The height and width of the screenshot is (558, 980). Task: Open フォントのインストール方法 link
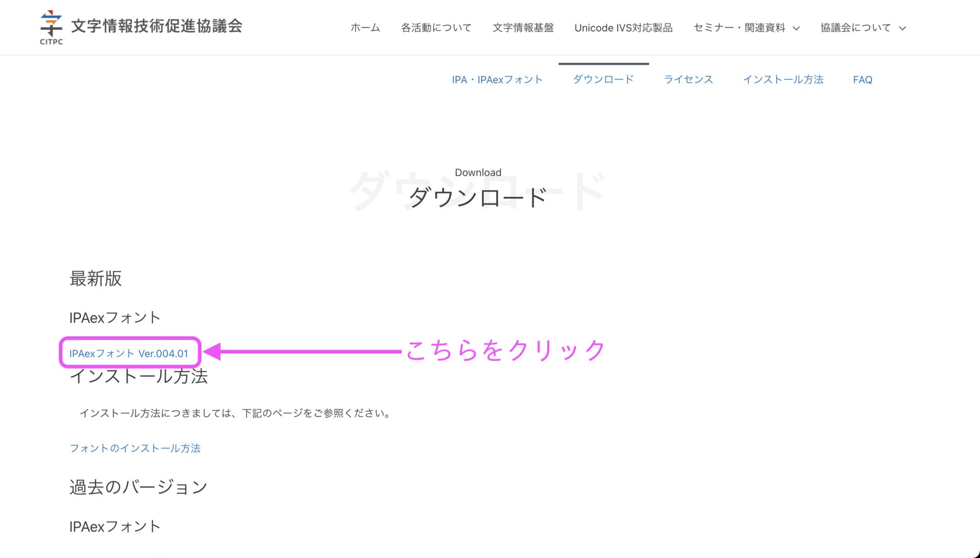(x=135, y=448)
